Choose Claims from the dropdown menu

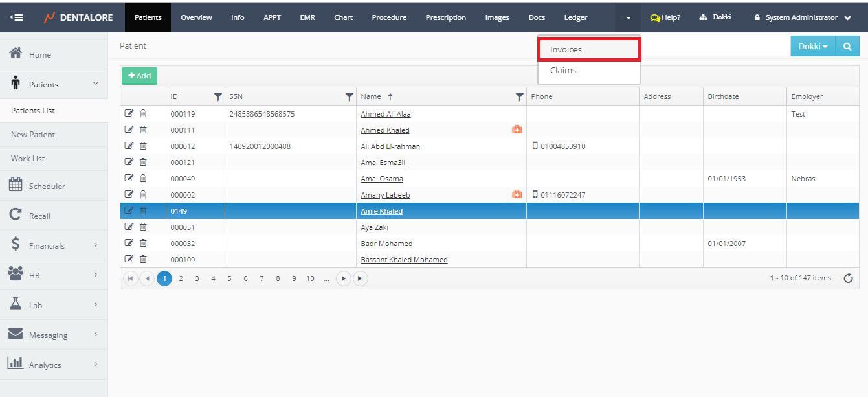click(x=563, y=71)
